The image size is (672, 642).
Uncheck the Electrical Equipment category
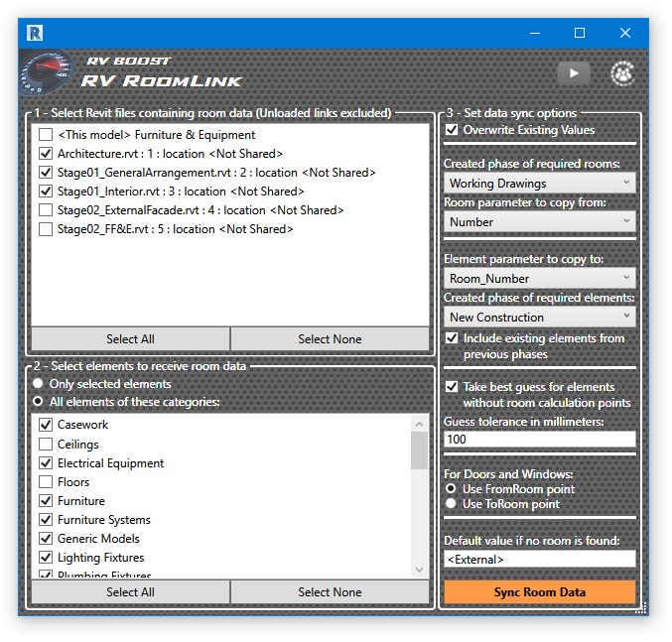[x=46, y=463]
